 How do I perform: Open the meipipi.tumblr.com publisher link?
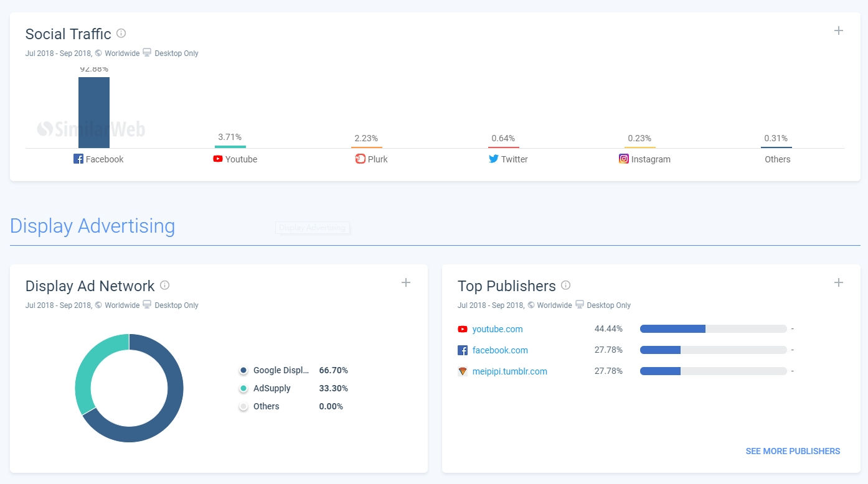pyautogui.click(x=509, y=371)
